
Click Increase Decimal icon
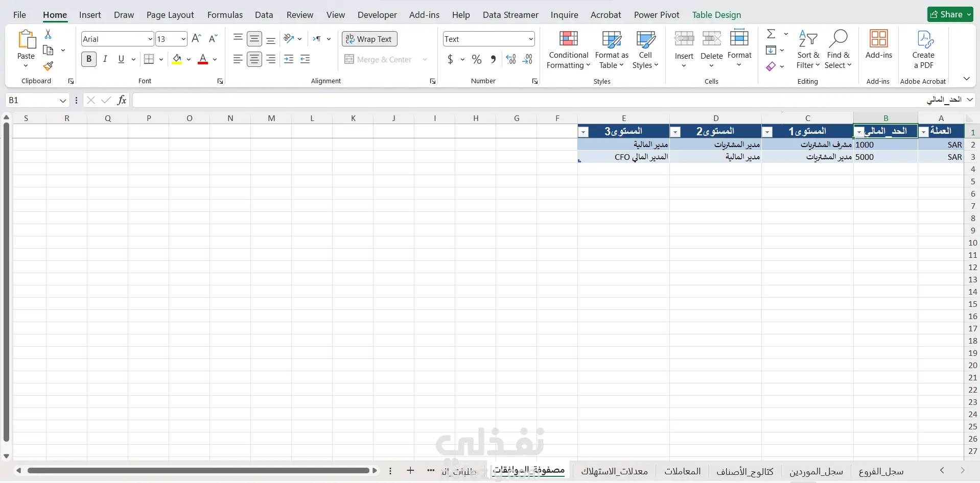pos(511,59)
